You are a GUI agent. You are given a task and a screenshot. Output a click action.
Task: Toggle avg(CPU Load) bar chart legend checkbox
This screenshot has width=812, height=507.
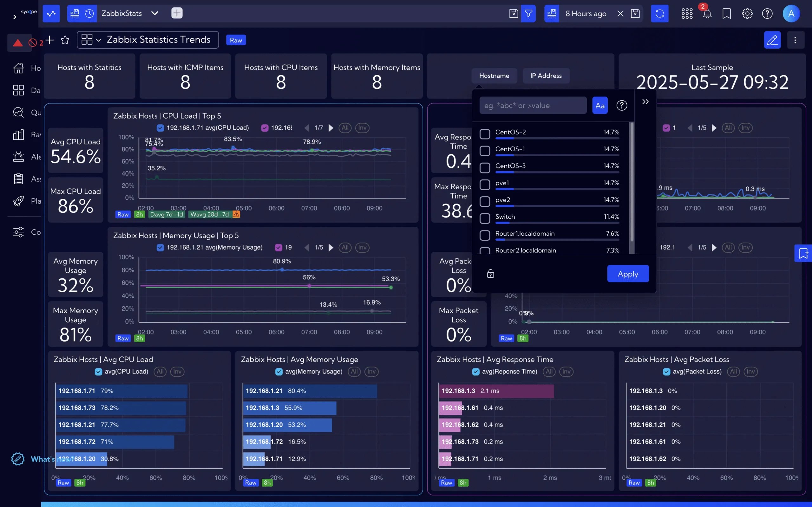98,372
